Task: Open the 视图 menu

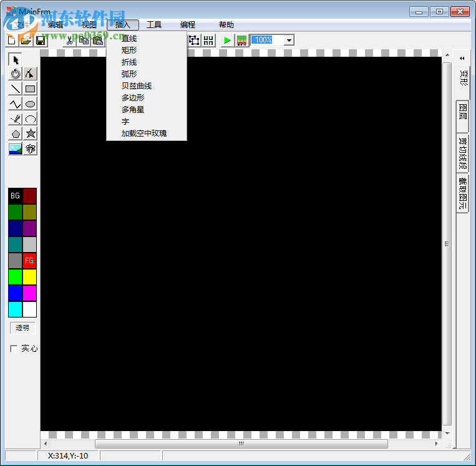Action: point(89,25)
